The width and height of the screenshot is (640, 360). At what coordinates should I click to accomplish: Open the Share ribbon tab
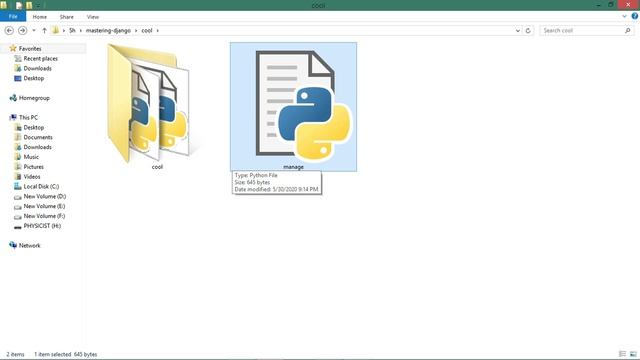pos(67,17)
